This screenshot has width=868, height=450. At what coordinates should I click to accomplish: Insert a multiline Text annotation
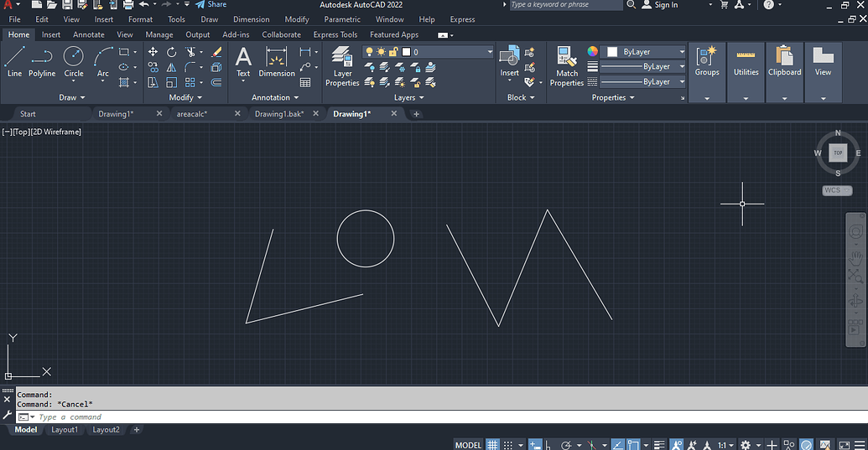243,61
